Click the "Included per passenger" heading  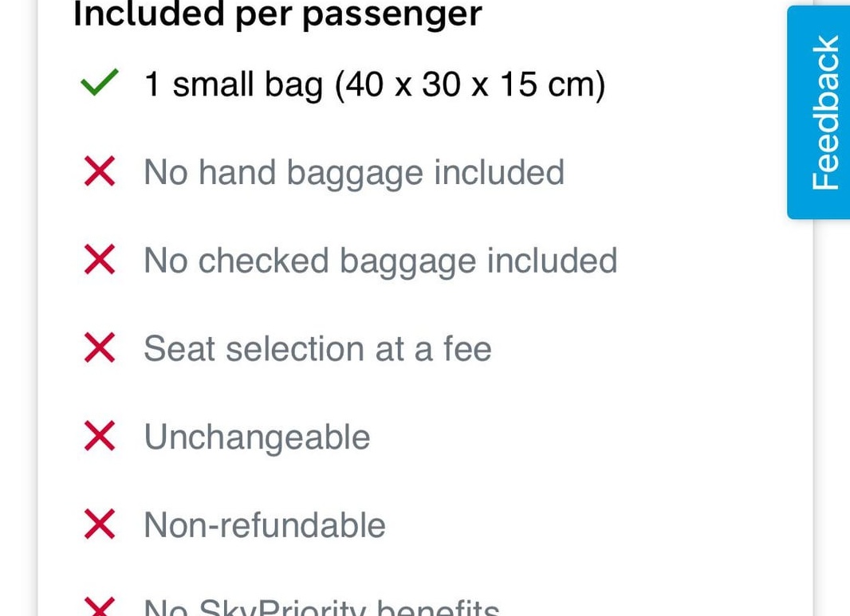tap(277, 14)
